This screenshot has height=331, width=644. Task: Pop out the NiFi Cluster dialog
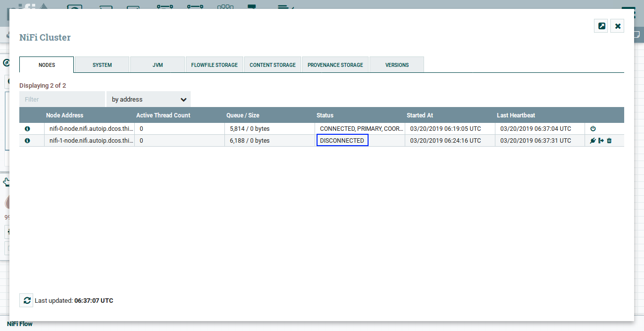point(601,26)
